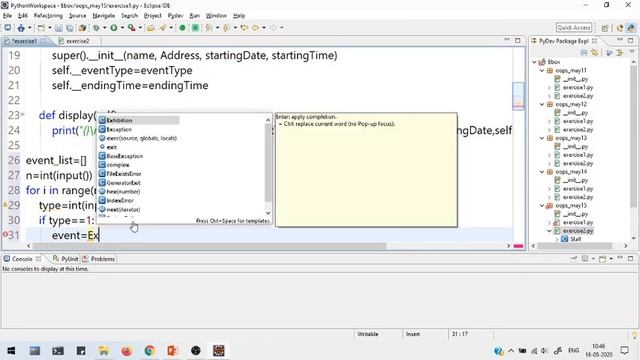Viewport: 640px width, 360px height.
Task: Click the green circle toolbar icon
Action: click(x=182, y=28)
